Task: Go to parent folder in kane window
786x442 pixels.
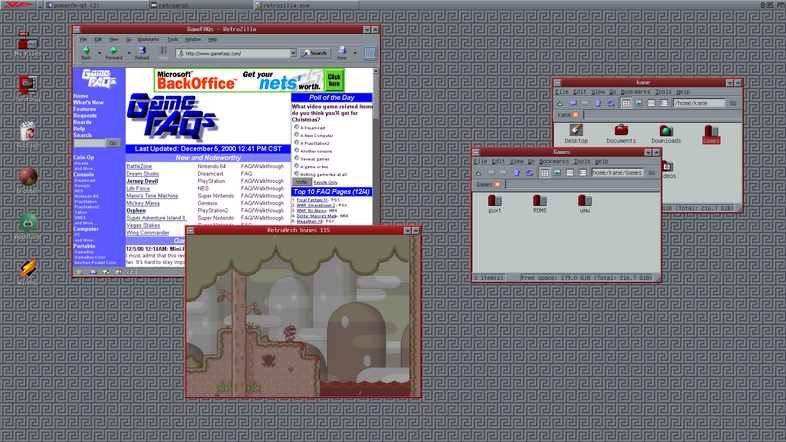Action: pos(598,103)
